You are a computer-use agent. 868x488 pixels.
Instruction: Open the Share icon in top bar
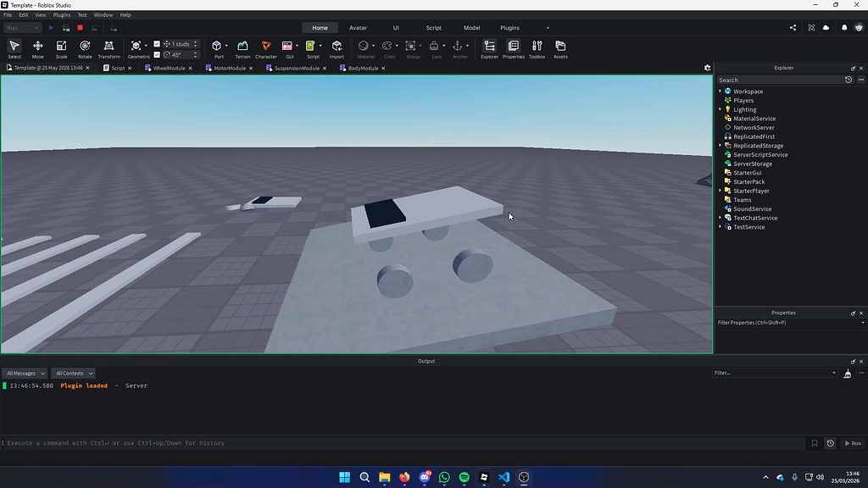793,28
